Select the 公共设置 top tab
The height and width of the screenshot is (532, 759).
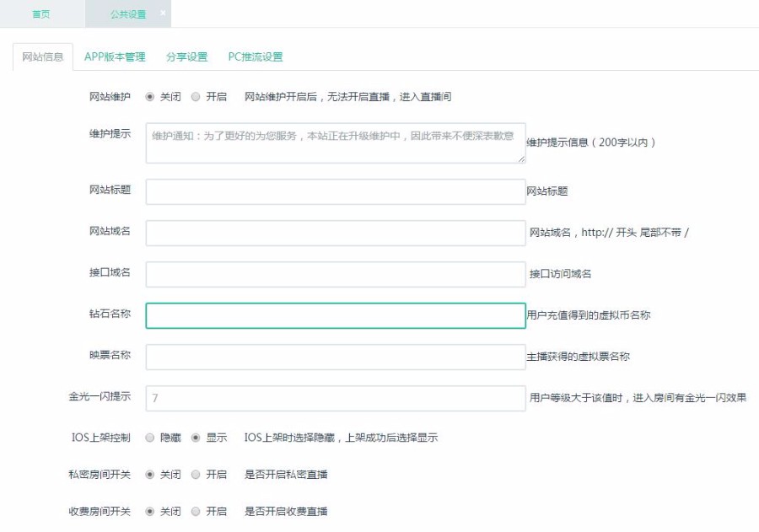(126, 14)
